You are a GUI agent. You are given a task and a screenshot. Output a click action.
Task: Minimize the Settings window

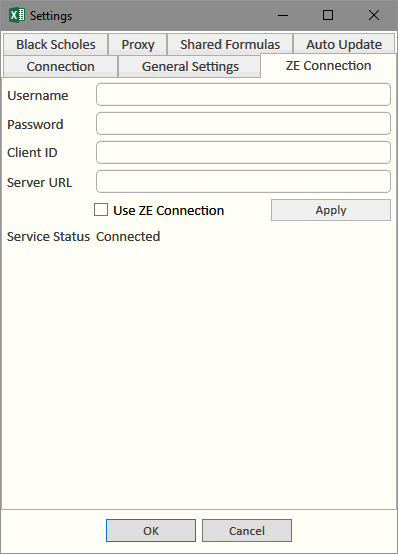pos(283,15)
